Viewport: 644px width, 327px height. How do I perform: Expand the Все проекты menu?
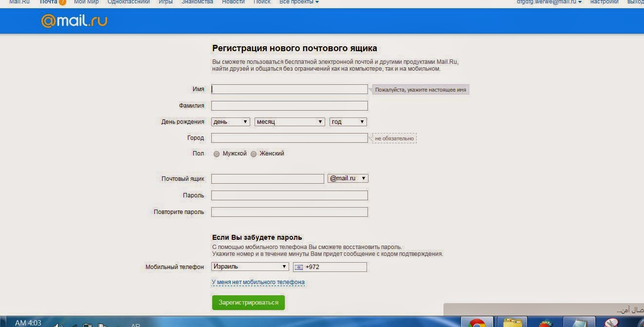pyautogui.click(x=299, y=2)
